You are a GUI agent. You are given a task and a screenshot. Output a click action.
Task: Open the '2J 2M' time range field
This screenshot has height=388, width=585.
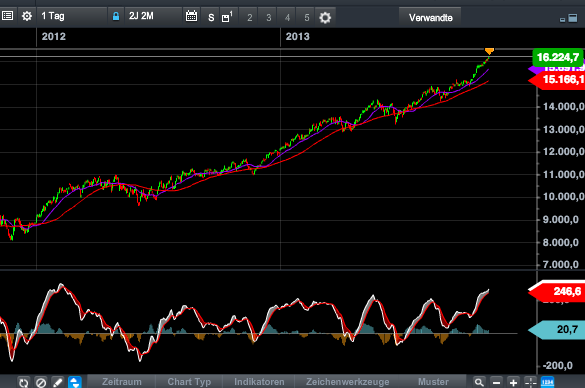tap(153, 16)
